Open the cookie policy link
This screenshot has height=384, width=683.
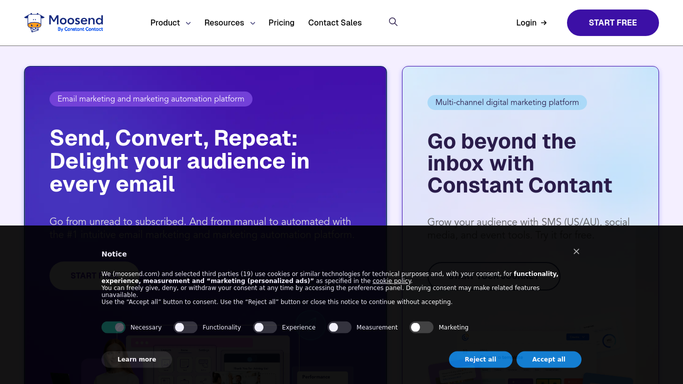[x=392, y=281]
